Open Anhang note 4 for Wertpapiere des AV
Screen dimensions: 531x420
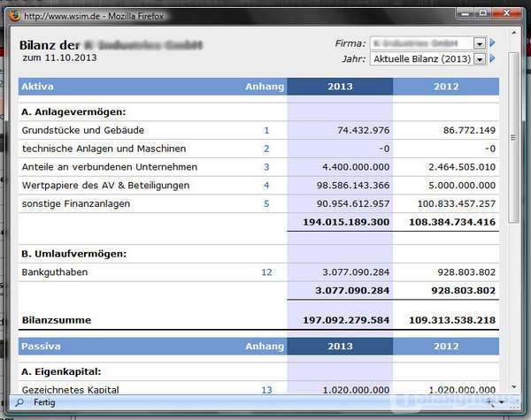[x=266, y=186]
